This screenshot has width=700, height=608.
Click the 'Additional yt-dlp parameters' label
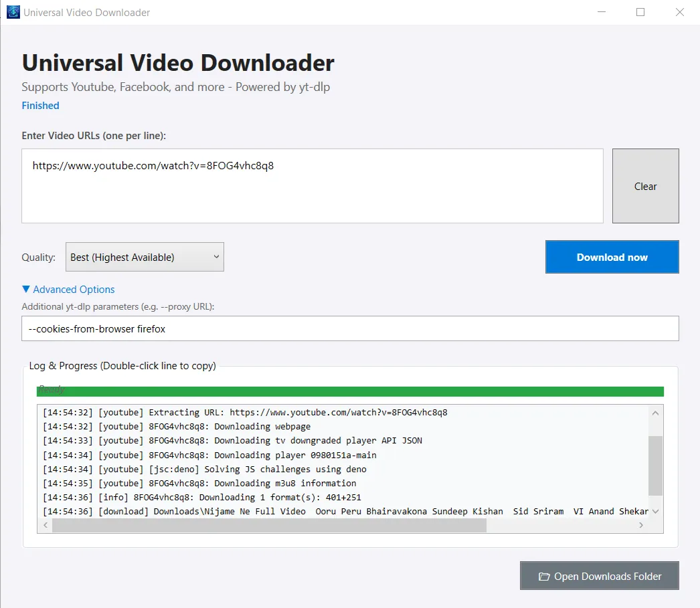[x=118, y=307]
